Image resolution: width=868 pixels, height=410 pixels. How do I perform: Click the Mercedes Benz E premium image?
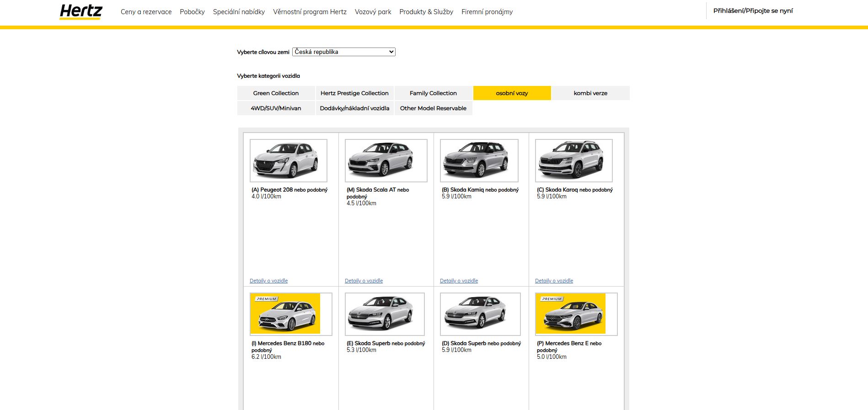click(576, 314)
